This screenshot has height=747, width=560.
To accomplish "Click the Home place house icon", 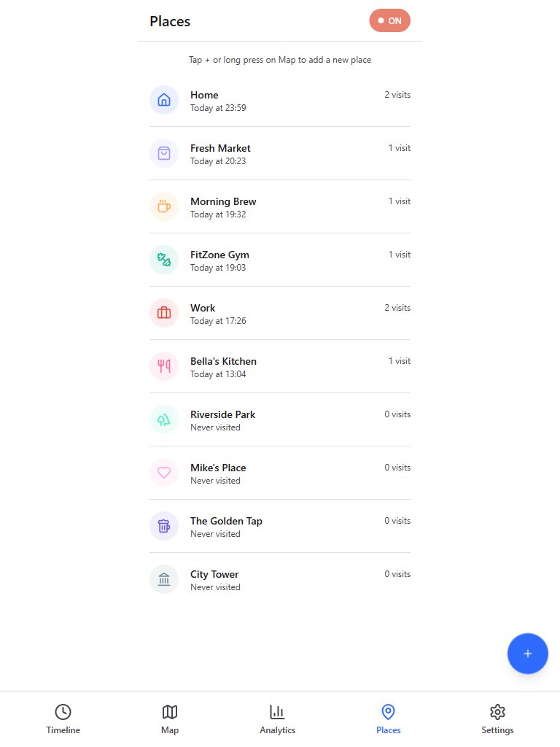I will pos(164,100).
